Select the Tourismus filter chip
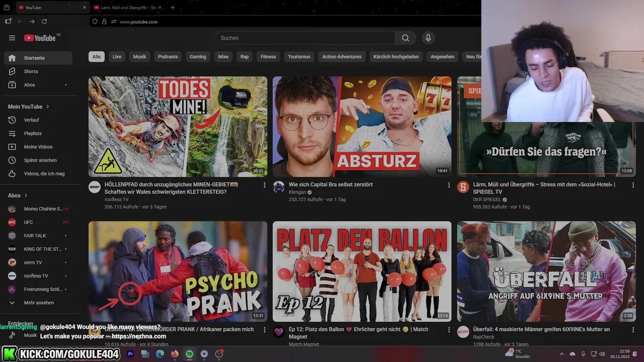644x362 pixels. [x=299, y=57]
